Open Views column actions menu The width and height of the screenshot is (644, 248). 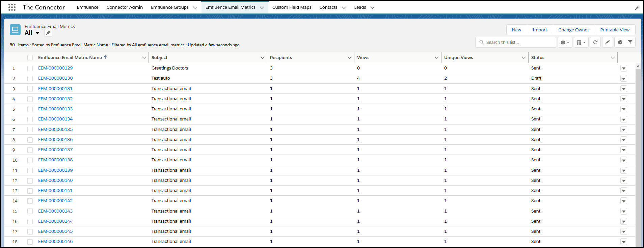pos(436,58)
